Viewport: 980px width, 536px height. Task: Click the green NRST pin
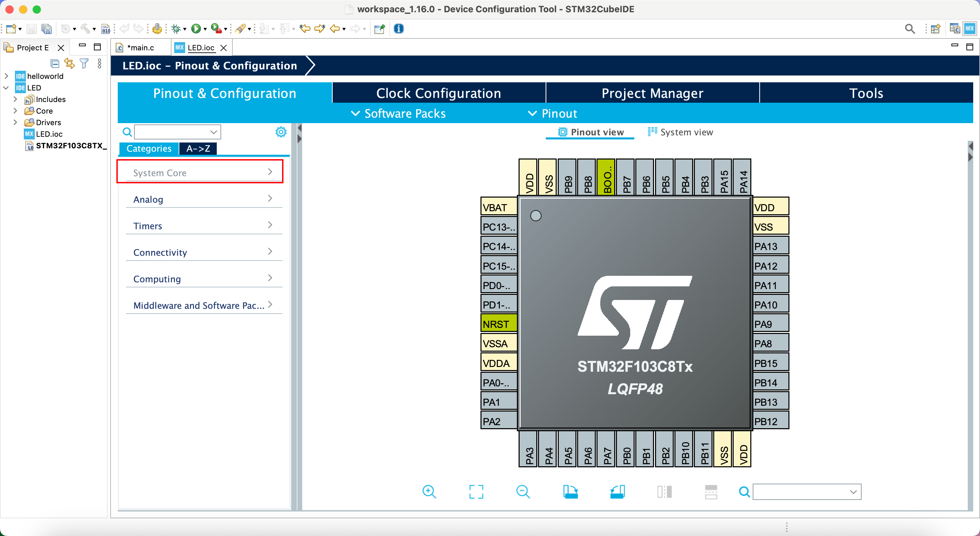pyautogui.click(x=499, y=324)
